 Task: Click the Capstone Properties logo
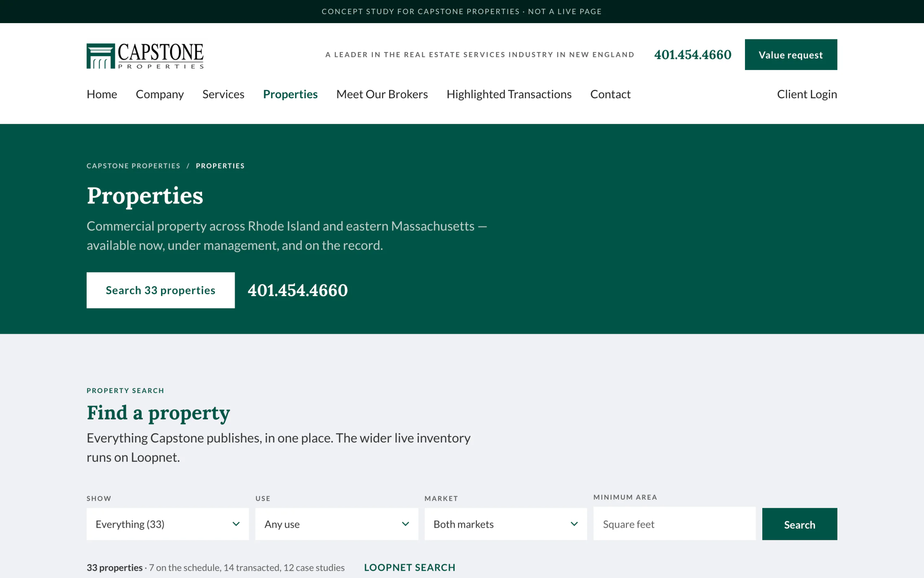[x=145, y=56]
